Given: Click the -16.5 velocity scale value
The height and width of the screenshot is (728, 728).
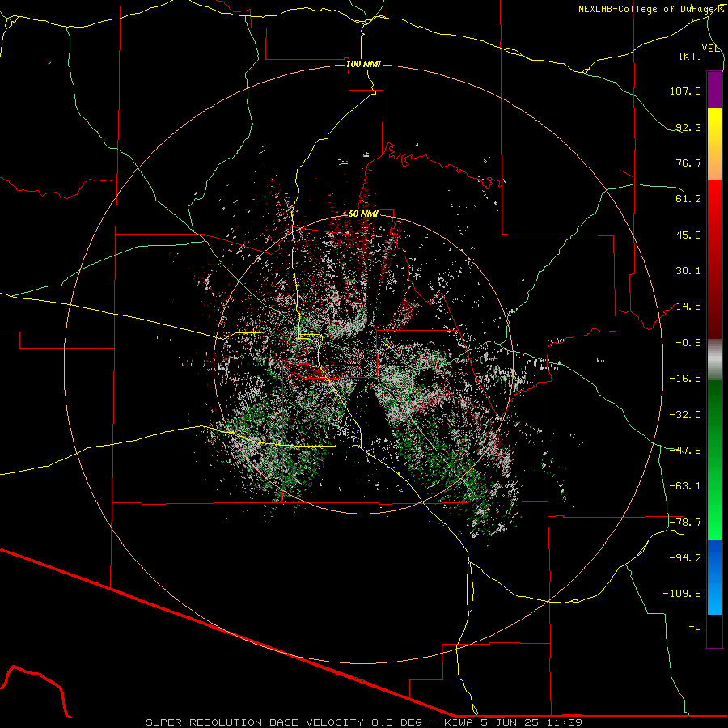Looking at the screenshot, I should 685,379.
